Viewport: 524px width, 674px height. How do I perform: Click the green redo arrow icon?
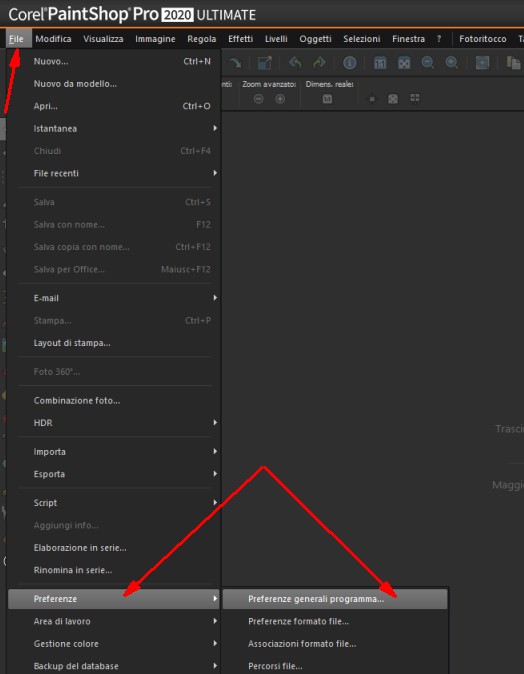tap(319, 63)
